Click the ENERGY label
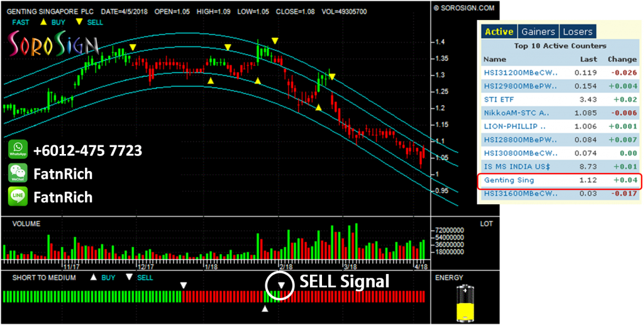Screen dimensions: 644x325 [x=450, y=278]
